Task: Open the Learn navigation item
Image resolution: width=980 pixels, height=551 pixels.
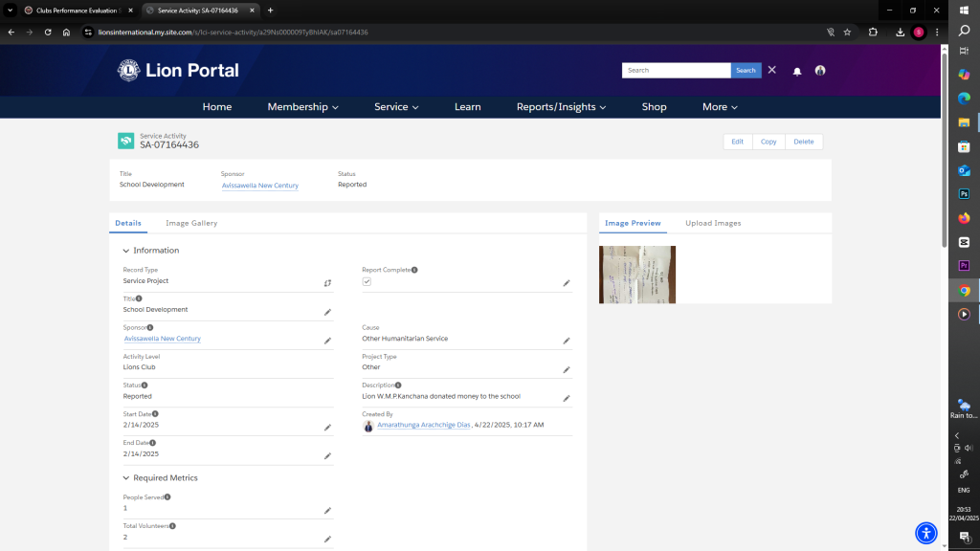Action: tap(467, 107)
